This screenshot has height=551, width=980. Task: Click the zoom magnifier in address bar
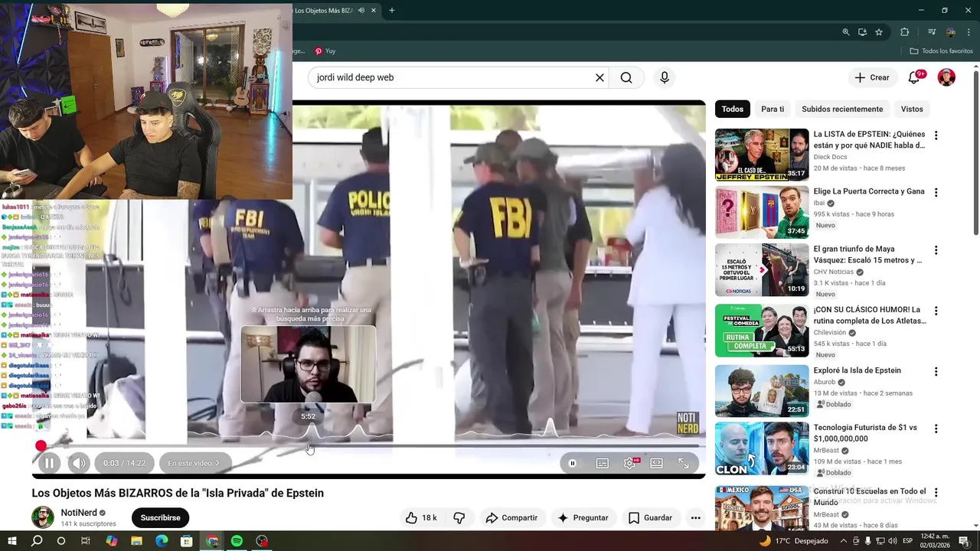click(x=846, y=32)
